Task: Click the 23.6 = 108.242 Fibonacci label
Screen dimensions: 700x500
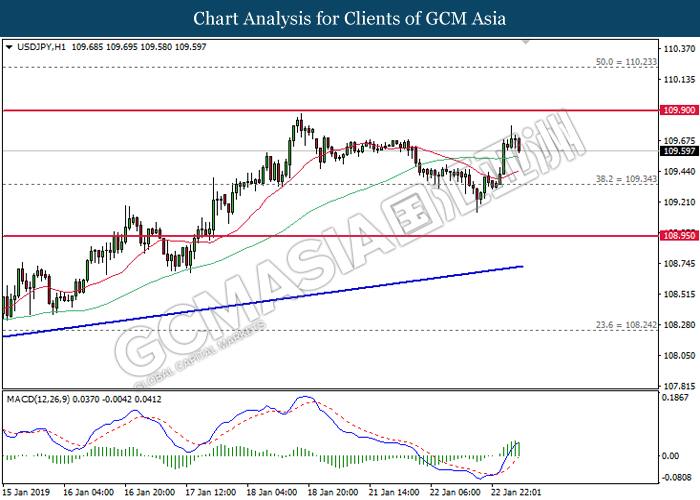Action: pyautogui.click(x=626, y=325)
